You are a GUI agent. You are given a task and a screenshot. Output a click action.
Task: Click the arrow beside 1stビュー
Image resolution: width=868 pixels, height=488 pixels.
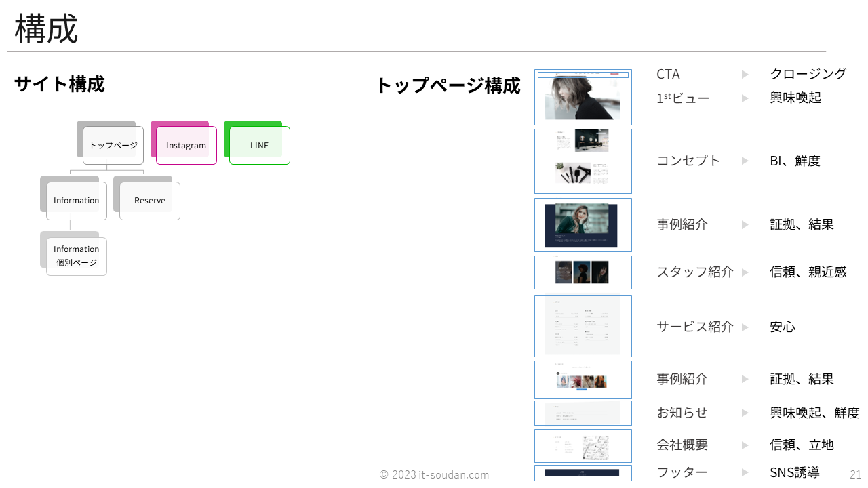pos(745,98)
